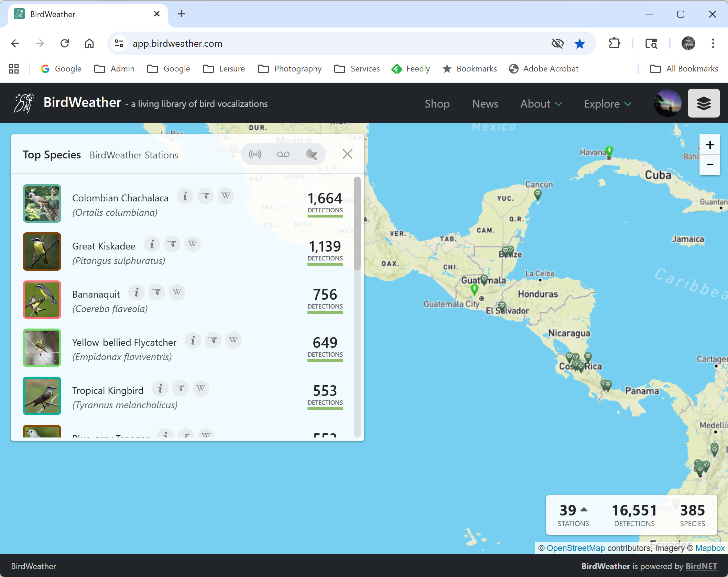This screenshot has height=577, width=728.
Task: Expand the stations count caret
Action: pos(584,509)
